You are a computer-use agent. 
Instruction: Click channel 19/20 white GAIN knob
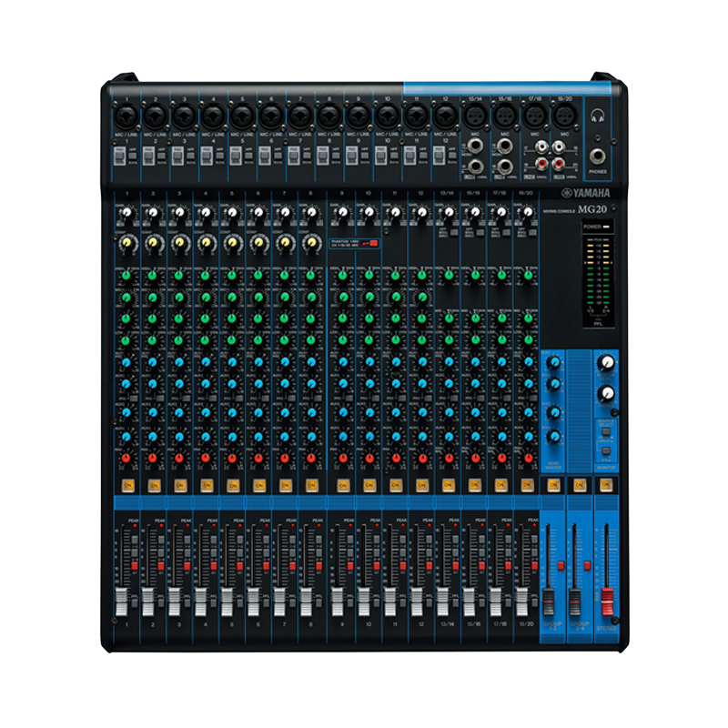coord(528,213)
